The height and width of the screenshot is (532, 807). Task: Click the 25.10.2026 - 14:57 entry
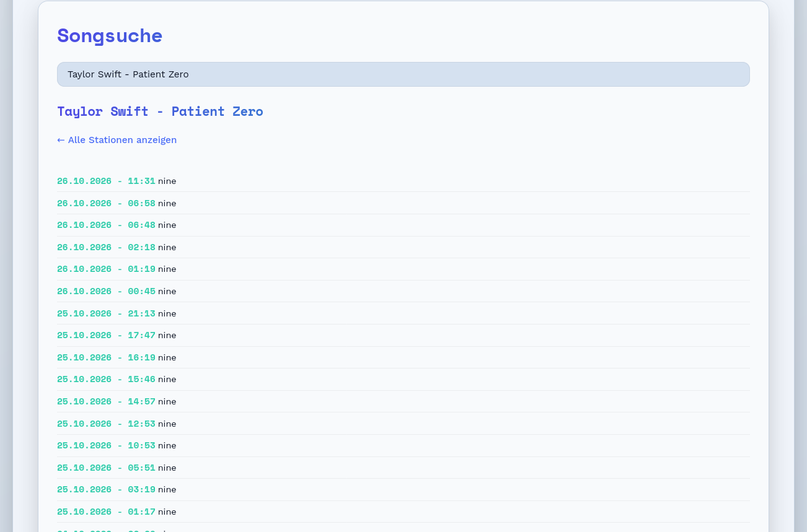pyautogui.click(x=403, y=401)
